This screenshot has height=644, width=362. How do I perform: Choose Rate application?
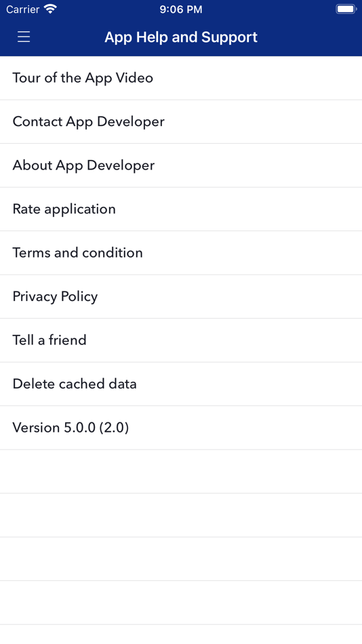pos(181,209)
